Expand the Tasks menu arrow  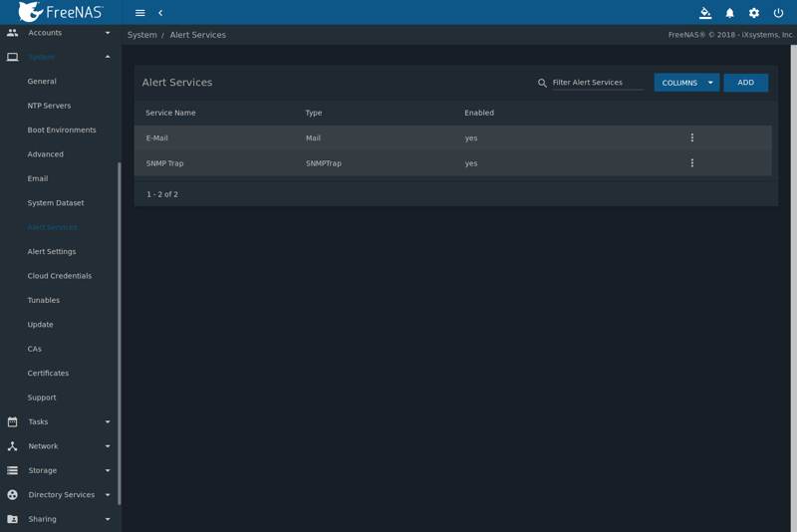click(108, 421)
